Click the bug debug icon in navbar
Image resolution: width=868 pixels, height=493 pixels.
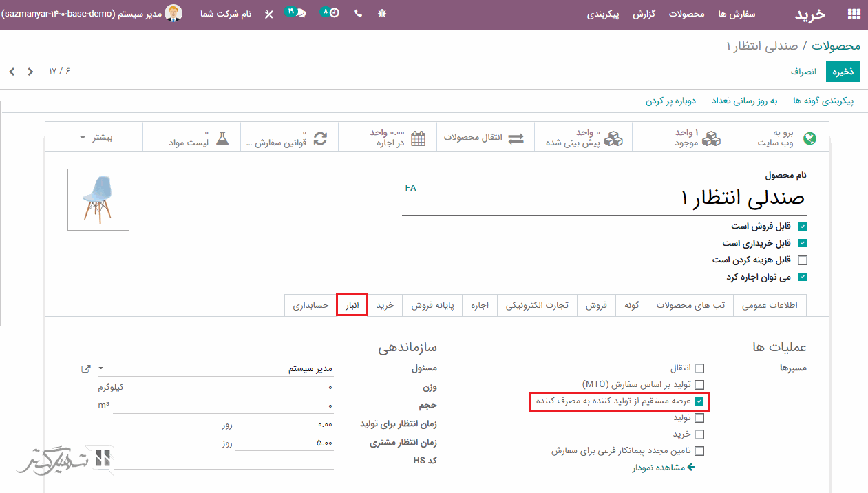(383, 14)
